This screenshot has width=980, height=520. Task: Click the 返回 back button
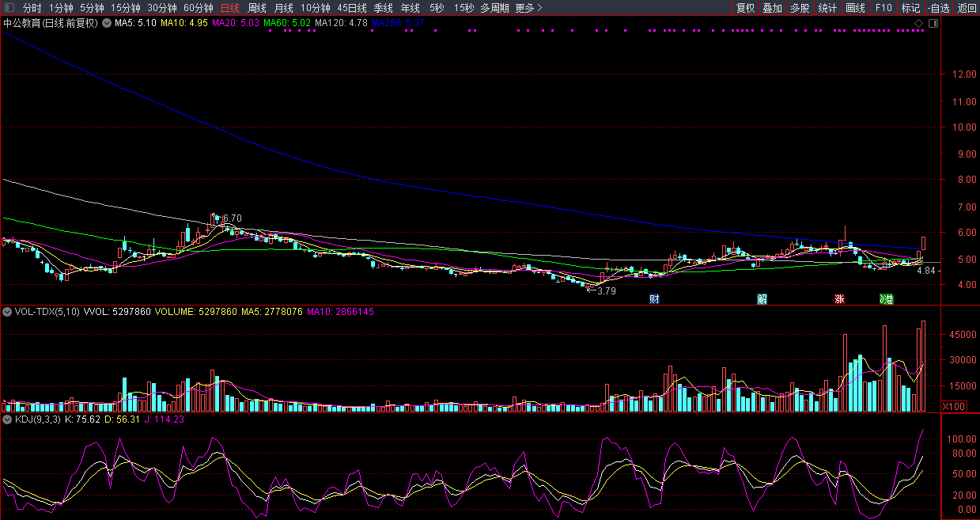[967, 8]
